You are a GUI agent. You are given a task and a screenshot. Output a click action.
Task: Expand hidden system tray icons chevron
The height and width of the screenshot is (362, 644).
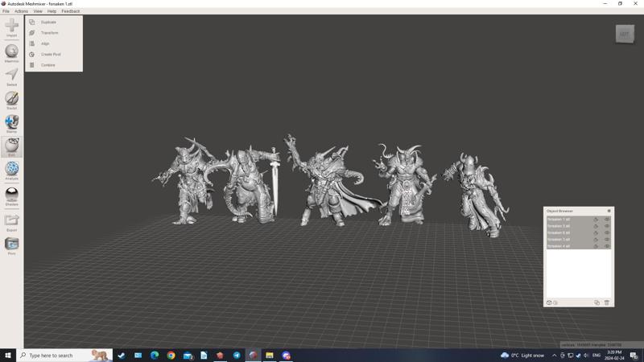(554, 356)
